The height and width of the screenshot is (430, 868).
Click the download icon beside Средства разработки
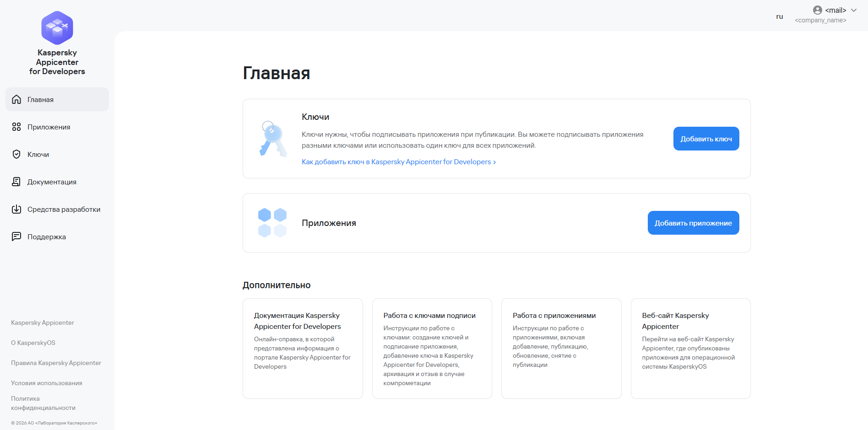click(x=16, y=209)
